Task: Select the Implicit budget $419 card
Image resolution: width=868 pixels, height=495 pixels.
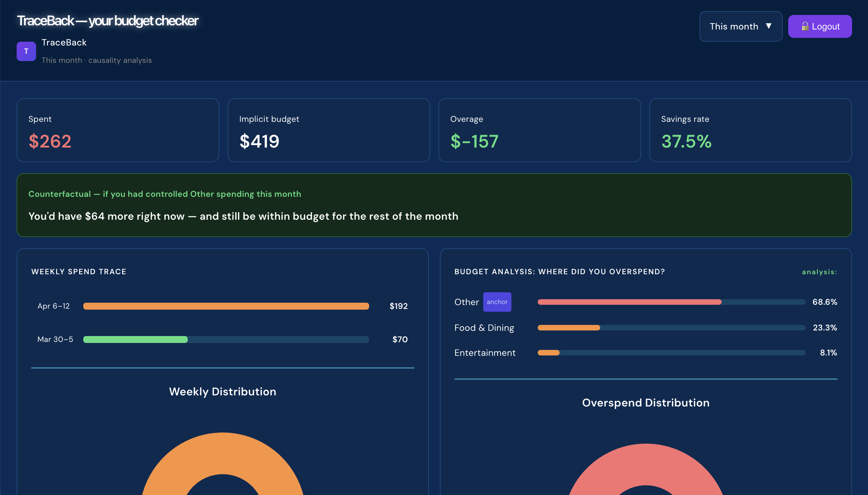Action: pyautogui.click(x=329, y=130)
